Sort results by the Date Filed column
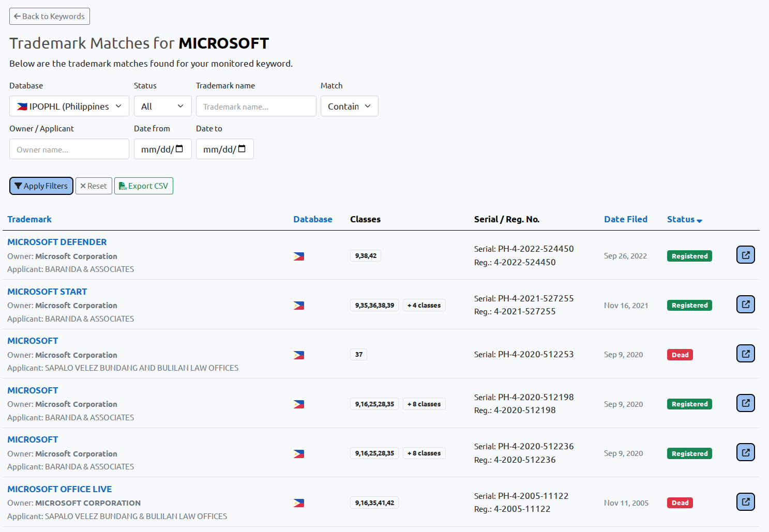 (626, 219)
